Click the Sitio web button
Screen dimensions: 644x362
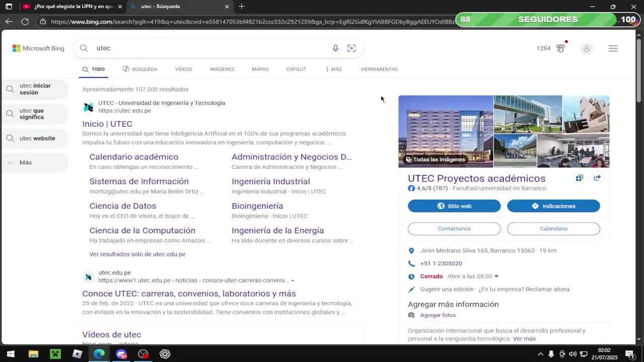454,206
